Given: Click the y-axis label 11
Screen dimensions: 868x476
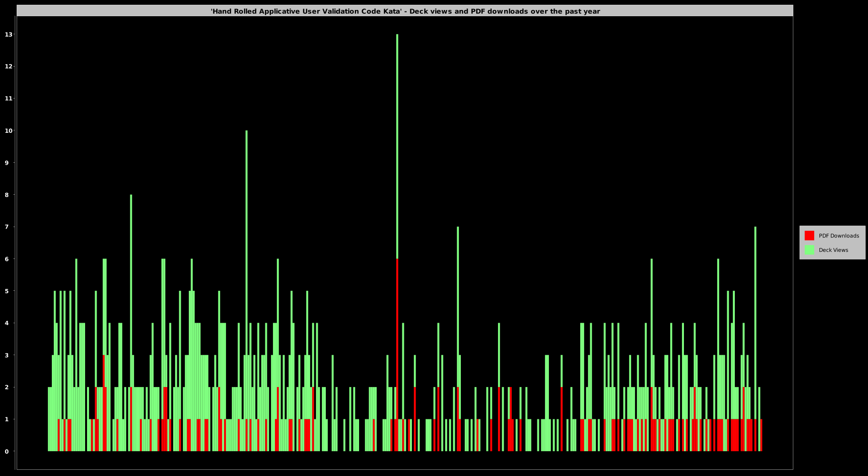Looking at the screenshot, I should point(8,99).
